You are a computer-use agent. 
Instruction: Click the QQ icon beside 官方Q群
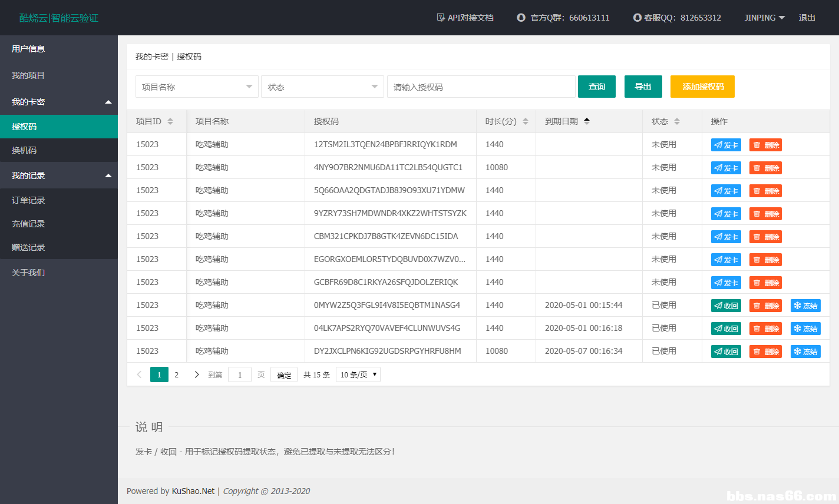coord(521,18)
